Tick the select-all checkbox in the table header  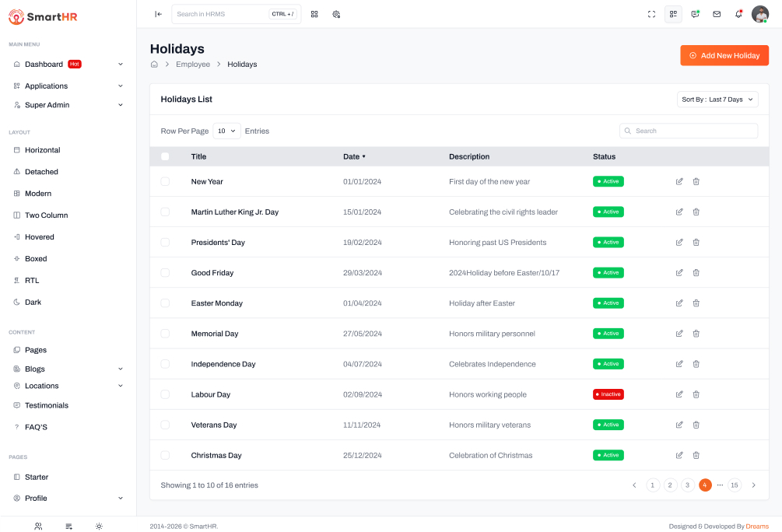tap(165, 156)
